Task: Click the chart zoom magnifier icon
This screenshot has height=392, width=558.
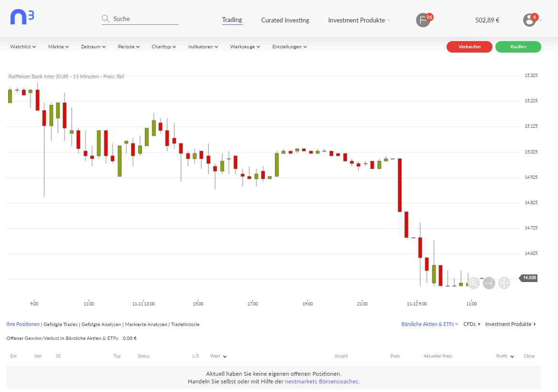Action: point(474,283)
